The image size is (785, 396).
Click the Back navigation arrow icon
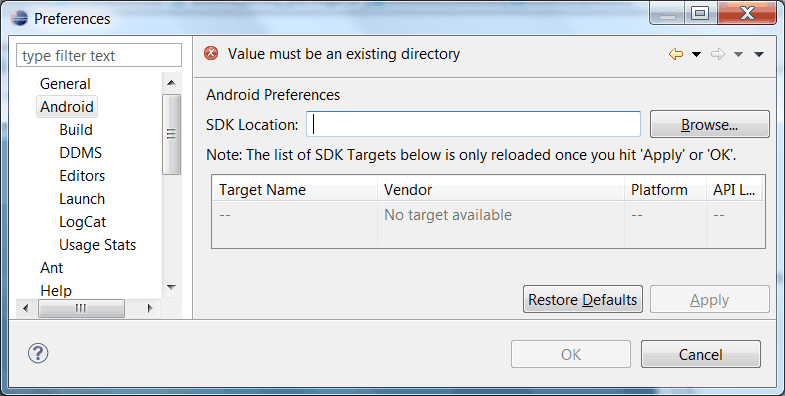pyautogui.click(x=676, y=54)
